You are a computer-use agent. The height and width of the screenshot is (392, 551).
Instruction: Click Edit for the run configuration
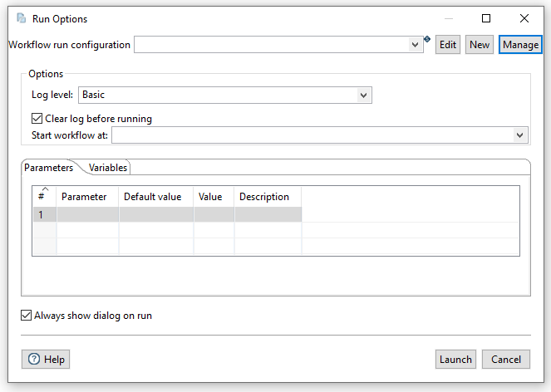pyautogui.click(x=448, y=45)
